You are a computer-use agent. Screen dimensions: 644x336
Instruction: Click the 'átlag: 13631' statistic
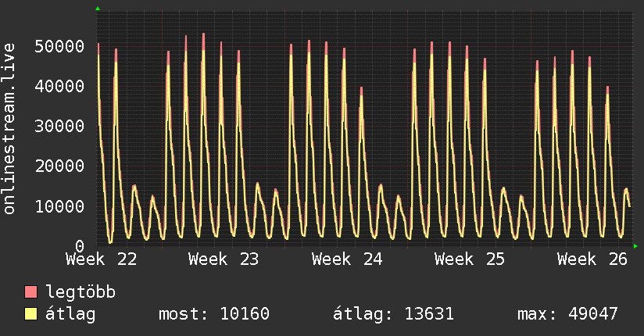[393, 314]
